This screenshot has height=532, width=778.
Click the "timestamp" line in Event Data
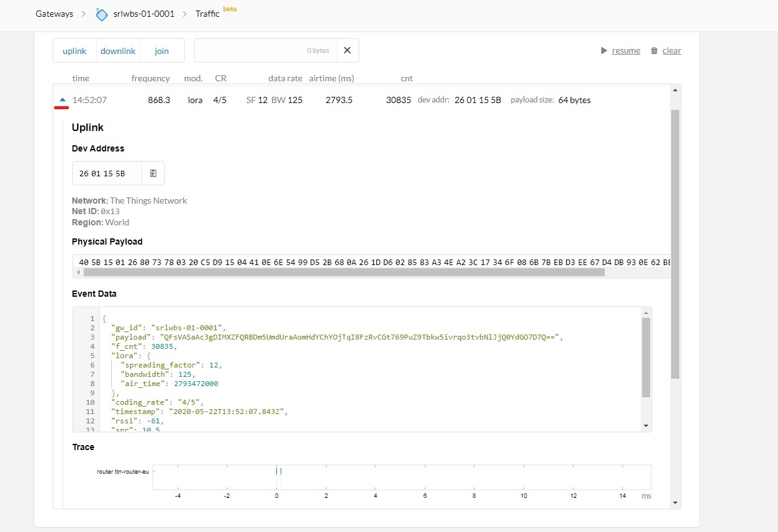tap(200, 412)
